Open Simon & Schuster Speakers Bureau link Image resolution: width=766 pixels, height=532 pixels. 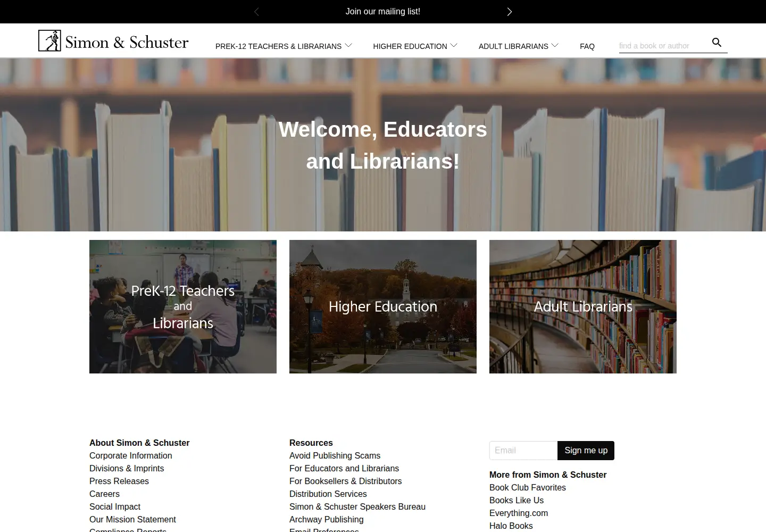pyautogui.click(x=357, y=507)
